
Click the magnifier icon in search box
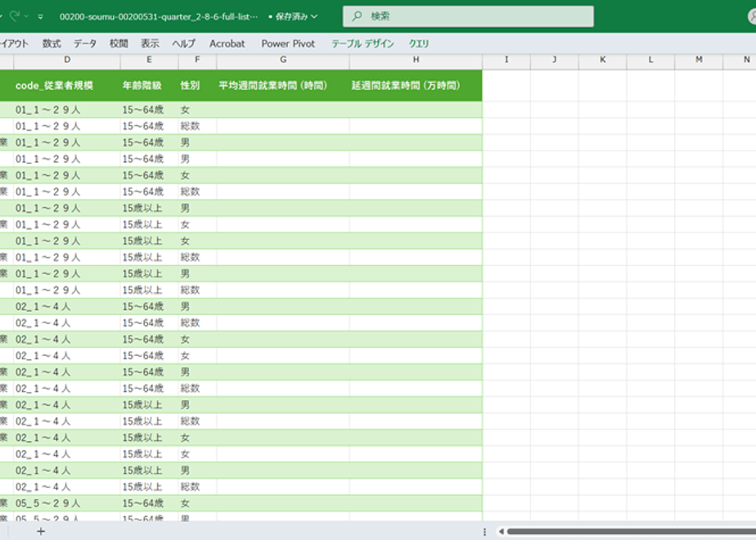pos(357,16)
